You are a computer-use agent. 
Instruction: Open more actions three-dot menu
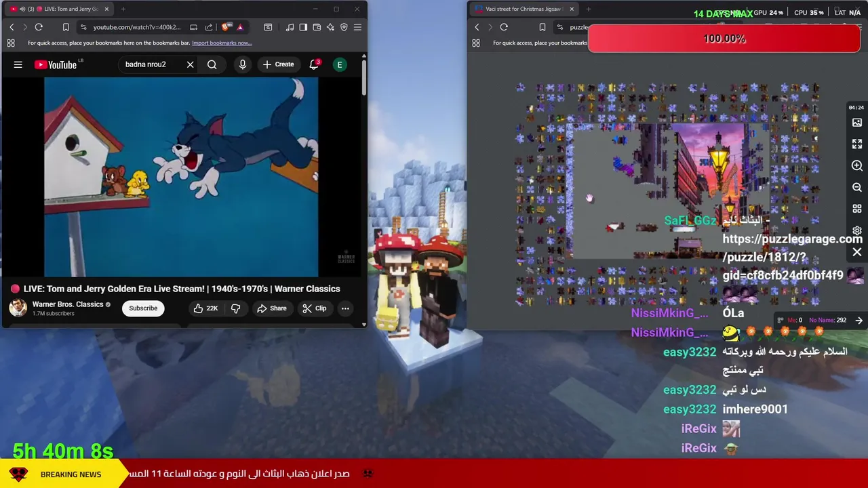pyautogui.click(x=345, y=308)
